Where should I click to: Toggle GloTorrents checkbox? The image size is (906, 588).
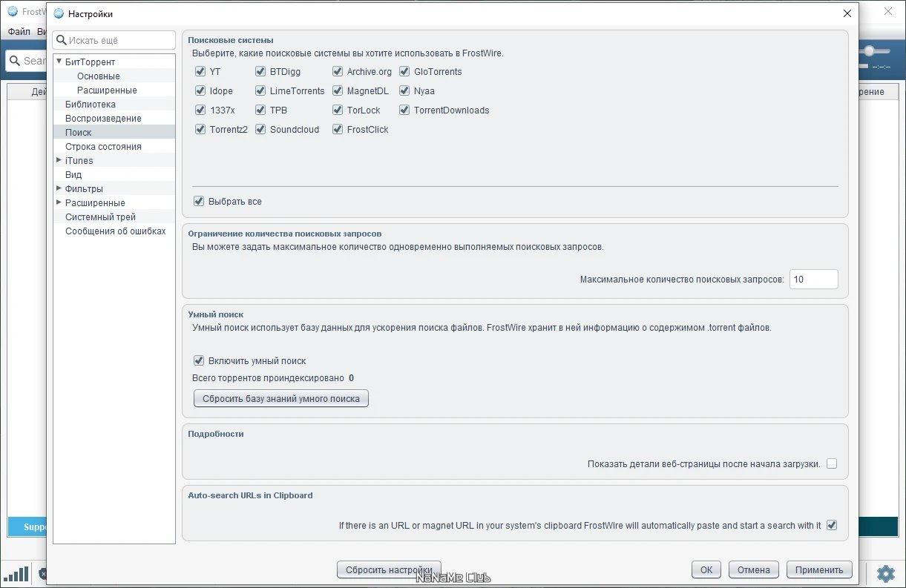(404, 72)
